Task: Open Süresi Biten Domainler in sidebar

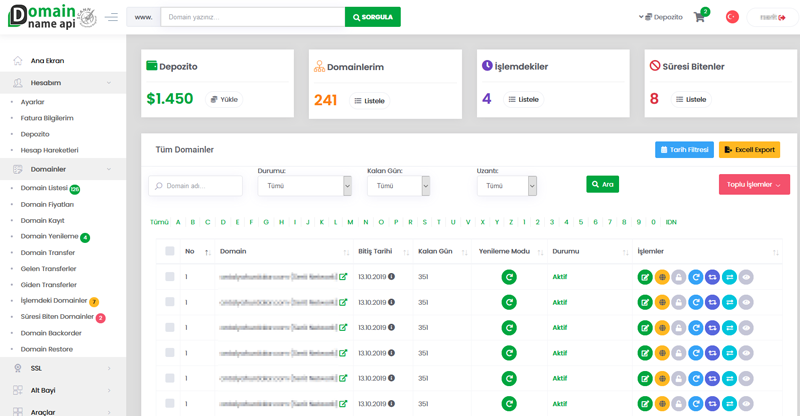Action: (57, 316)
